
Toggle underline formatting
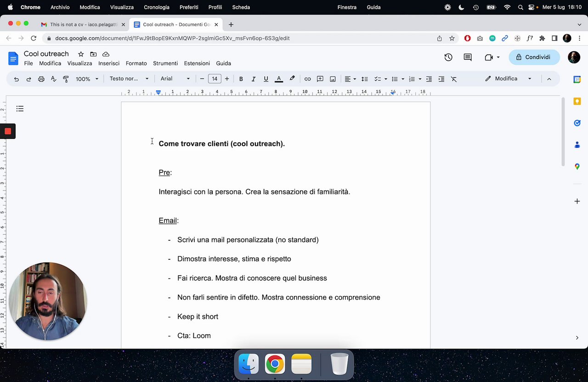click(266, 79)
